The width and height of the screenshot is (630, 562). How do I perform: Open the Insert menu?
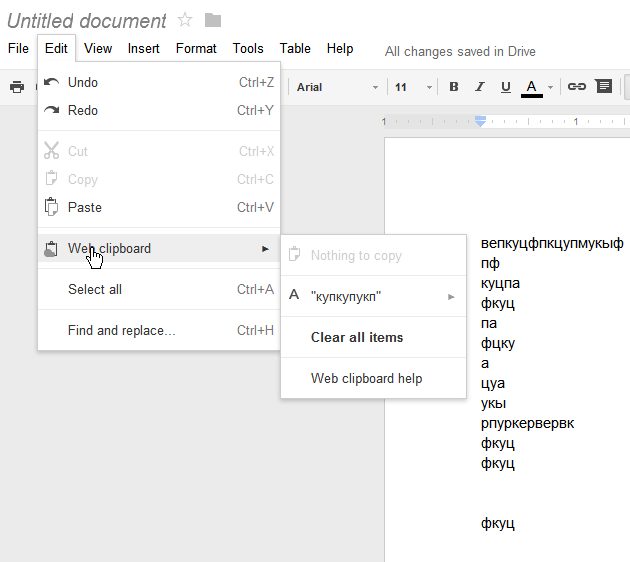[x=144, y=48]
